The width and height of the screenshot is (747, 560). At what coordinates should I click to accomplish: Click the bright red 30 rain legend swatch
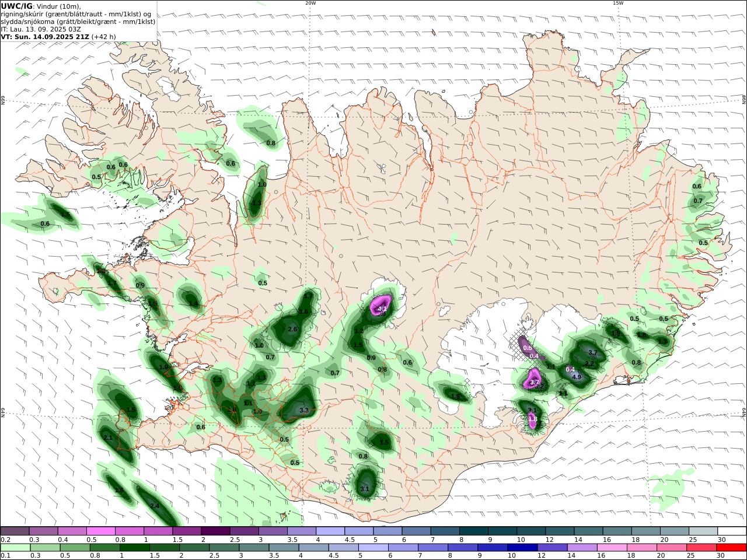pos(731,548)
